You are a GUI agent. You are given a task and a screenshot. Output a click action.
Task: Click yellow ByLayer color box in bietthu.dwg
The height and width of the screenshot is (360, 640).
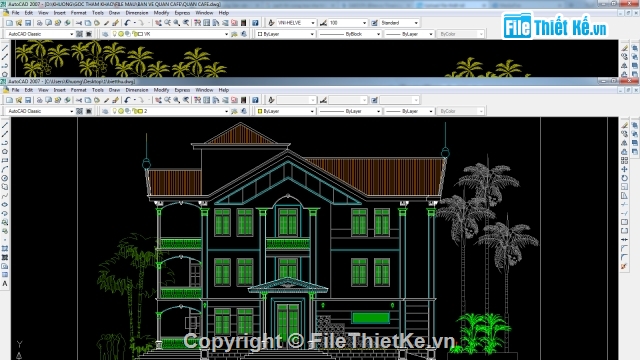click(x=260, y=111)
